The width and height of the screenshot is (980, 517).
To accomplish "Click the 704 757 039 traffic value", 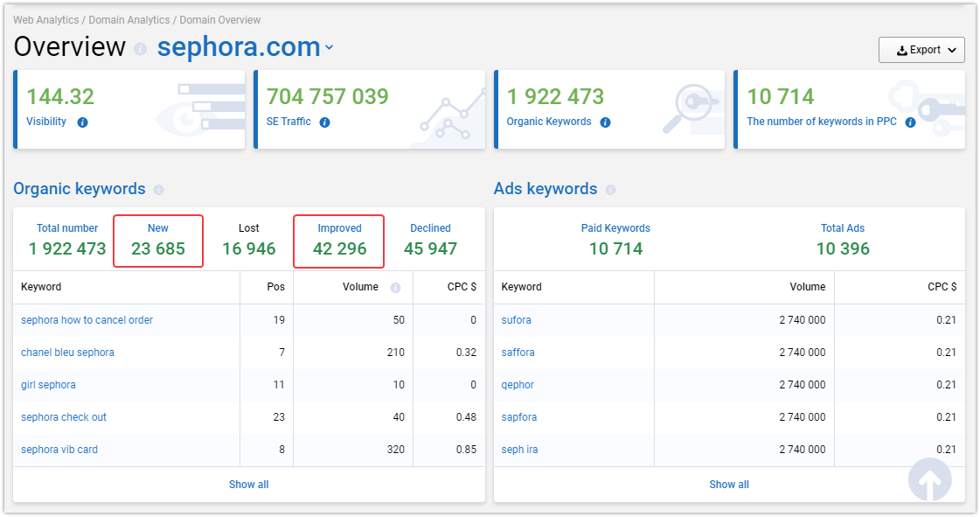I will (328, 96).
